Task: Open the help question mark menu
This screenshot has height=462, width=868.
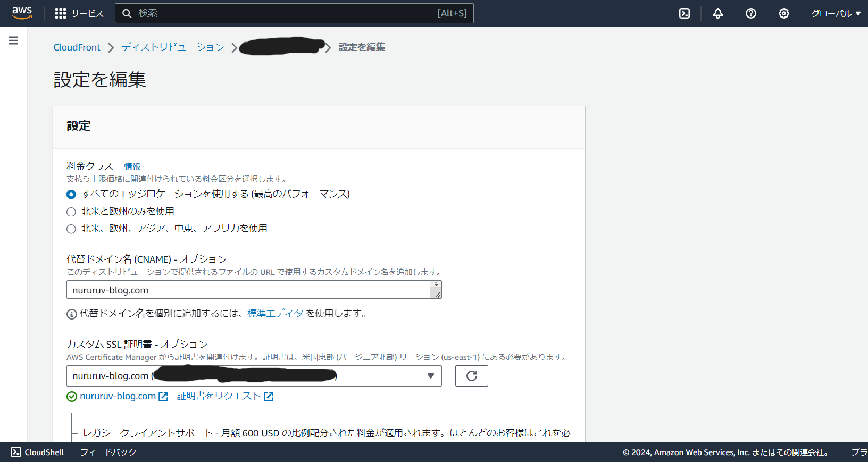Action: coord(751,13)
